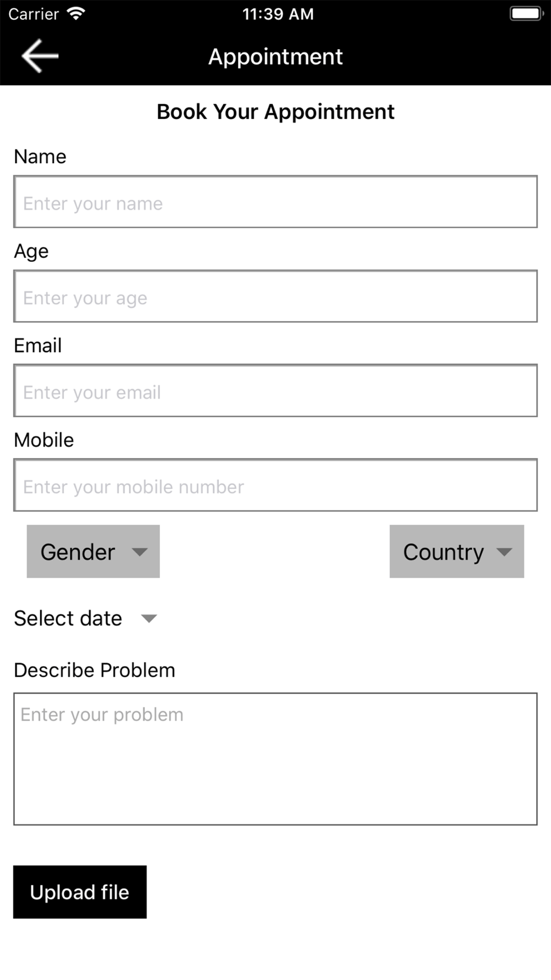Image resolution: width=551 pixels, height=980 pixels.
Task: Tap the Describe Problem label
Action: [x=95, y=670]
